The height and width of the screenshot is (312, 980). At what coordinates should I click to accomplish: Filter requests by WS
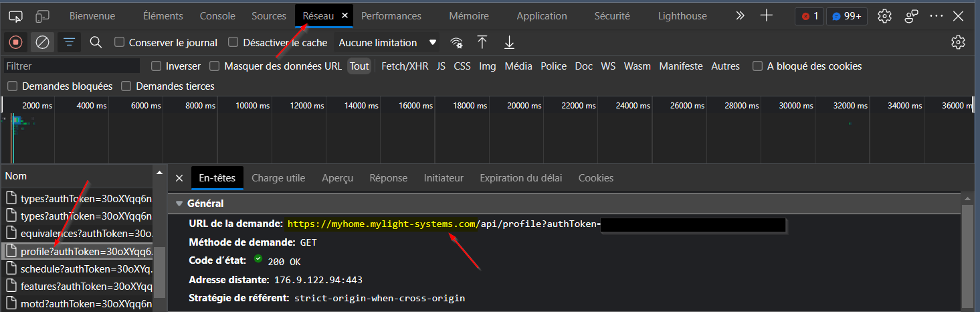pyautogui.click(x=608, y=66)
